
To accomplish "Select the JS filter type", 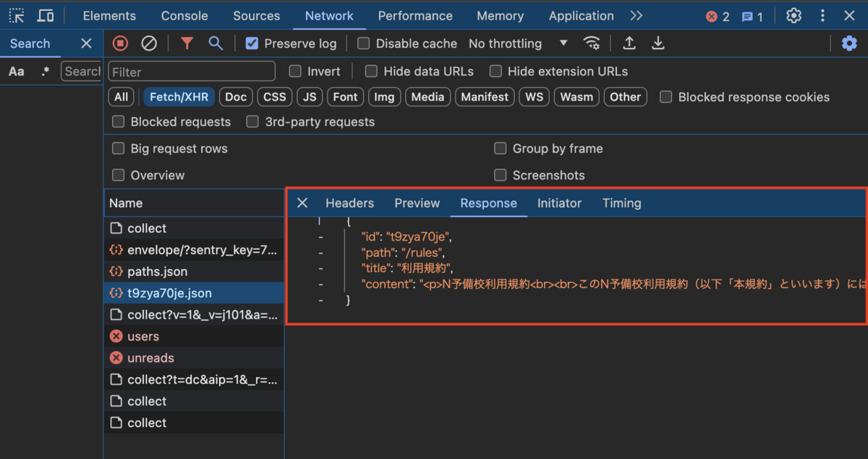I will click(x=310, y=97).
